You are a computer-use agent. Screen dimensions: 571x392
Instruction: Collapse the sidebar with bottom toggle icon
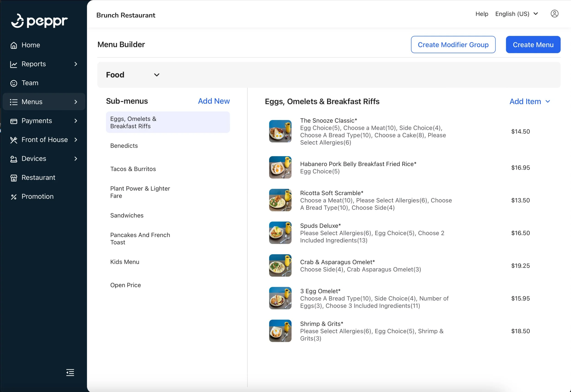[70, 373]
